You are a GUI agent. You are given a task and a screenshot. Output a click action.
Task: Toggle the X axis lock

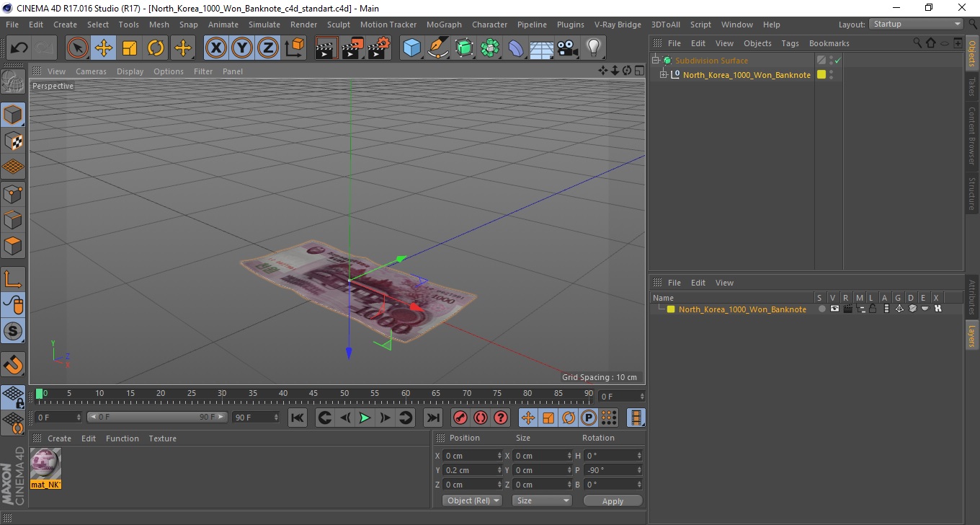click(x=216, y=48)
